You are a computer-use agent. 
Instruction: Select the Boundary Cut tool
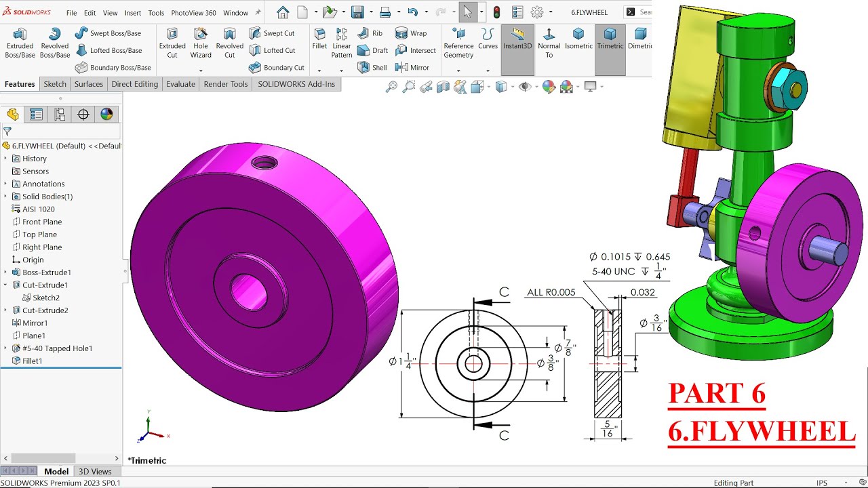pyautogui.click(x=277, y=68)
